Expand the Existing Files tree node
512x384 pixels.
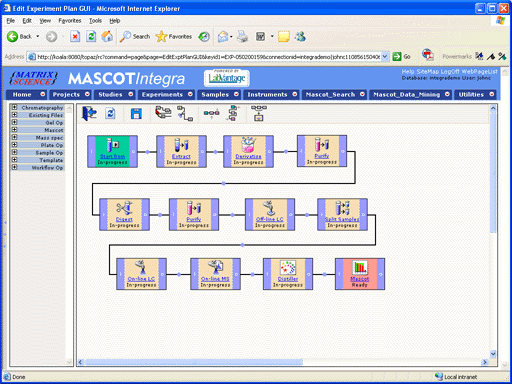14,115
